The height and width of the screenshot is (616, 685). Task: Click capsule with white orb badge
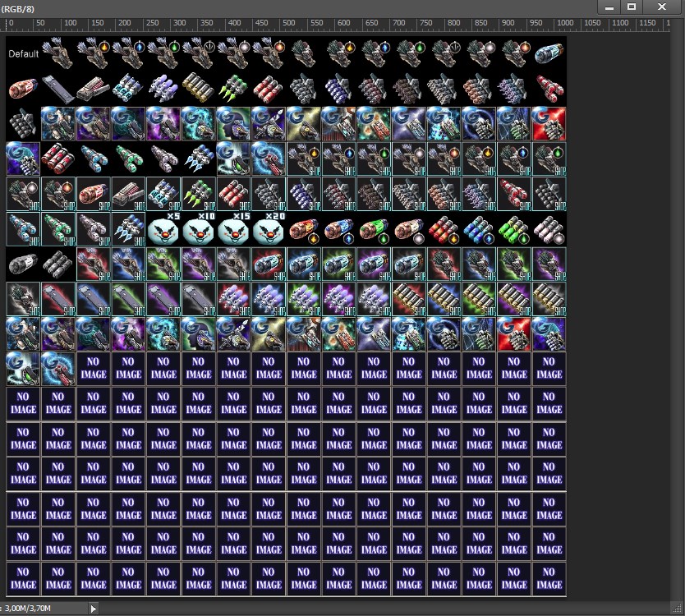click(409, 230)
